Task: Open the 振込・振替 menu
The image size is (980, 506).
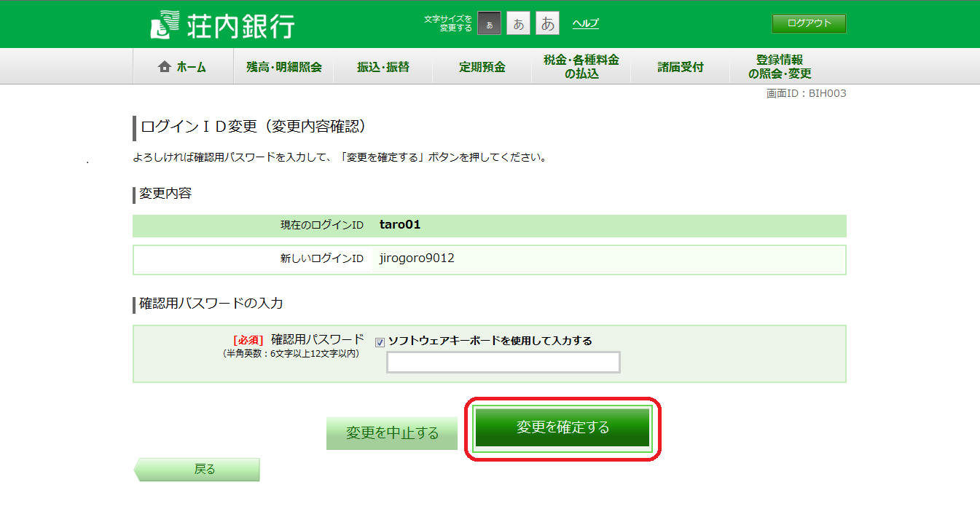Action: click(x=383, y=67)
